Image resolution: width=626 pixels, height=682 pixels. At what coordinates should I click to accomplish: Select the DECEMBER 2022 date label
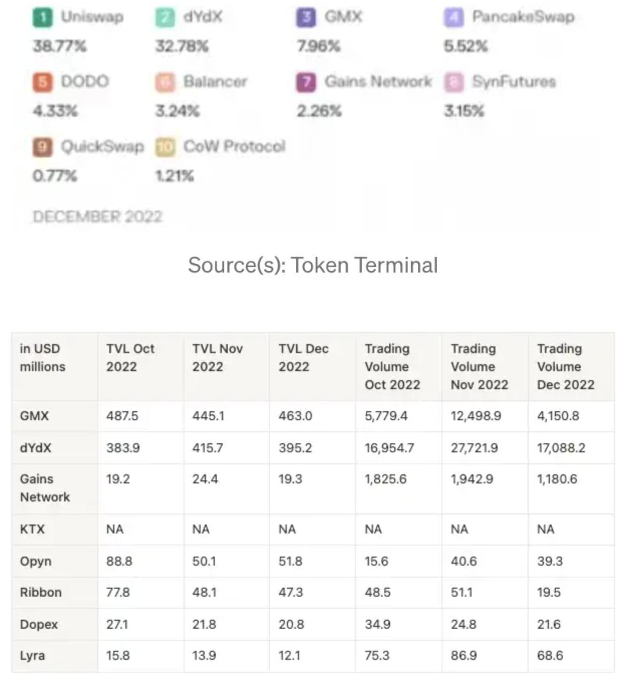97,216
